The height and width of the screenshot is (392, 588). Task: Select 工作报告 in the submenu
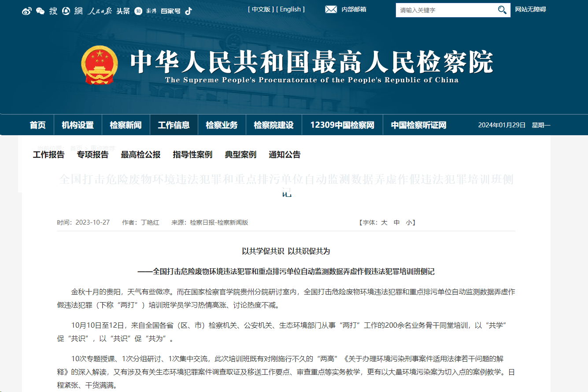pyautogui.click(x=48, y=155)
